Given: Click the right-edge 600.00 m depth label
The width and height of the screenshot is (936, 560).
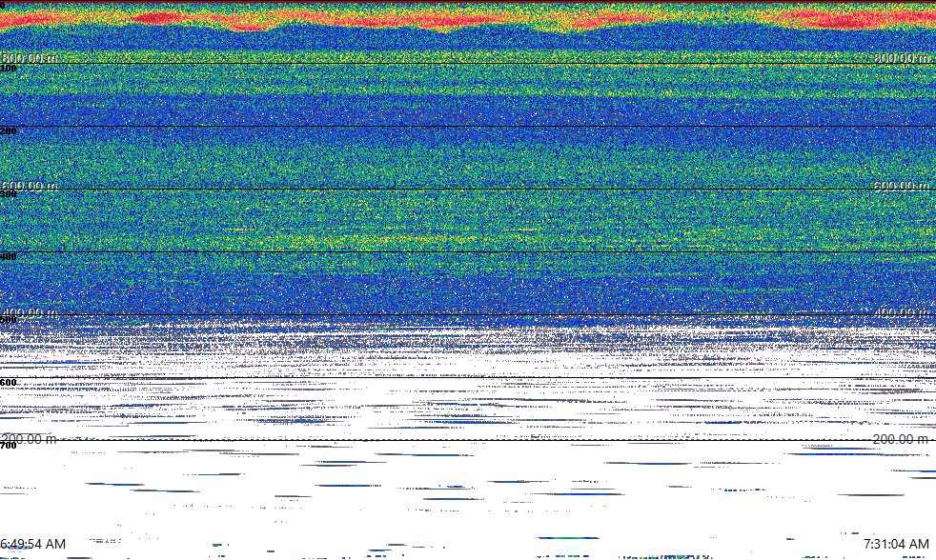Looking at the screenshot, I should click(x=900, y=186).
